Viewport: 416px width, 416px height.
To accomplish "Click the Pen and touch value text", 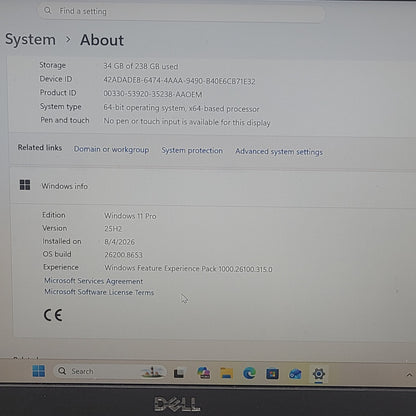I will pos(187,122).
